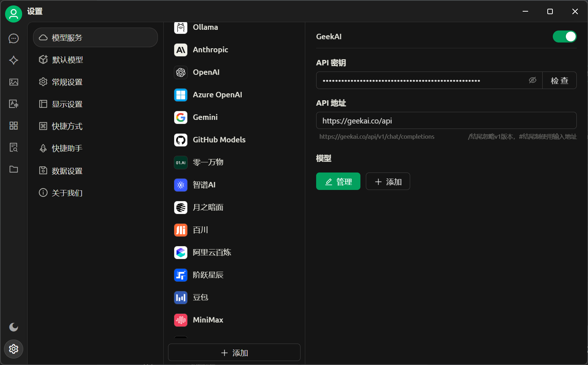Select the 百川 provider icon
The image size is (588, 365).
(x=181, y=230)
